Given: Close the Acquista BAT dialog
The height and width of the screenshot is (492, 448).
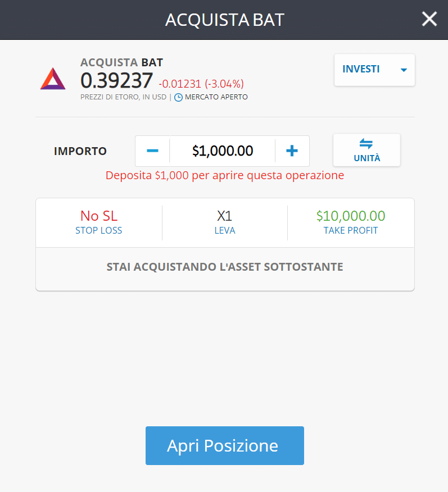Looking at the screenshot, I should (x=429, y=19).
